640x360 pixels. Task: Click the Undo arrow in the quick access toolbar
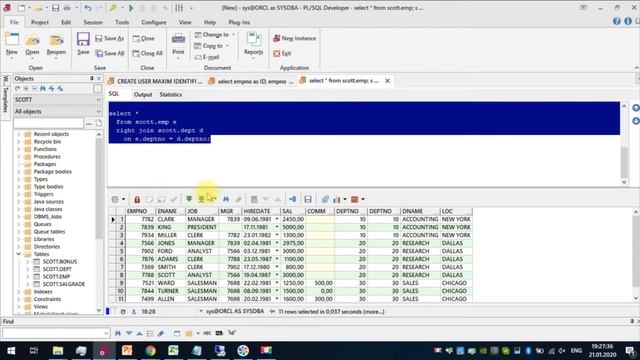click(88, 8)
